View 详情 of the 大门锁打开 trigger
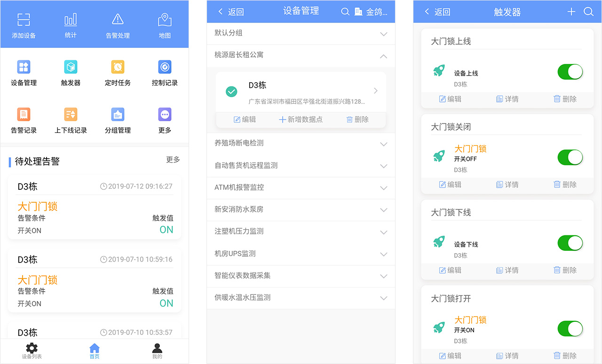 [507, 356]
